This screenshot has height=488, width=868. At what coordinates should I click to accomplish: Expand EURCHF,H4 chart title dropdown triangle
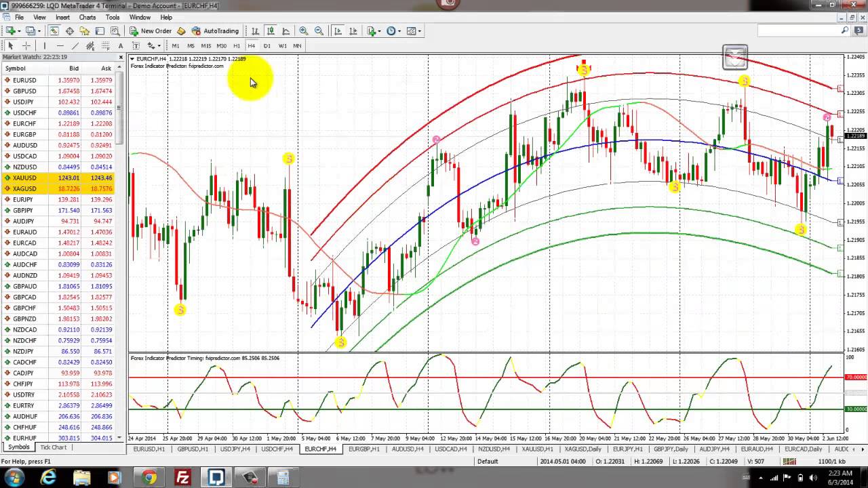132,59
